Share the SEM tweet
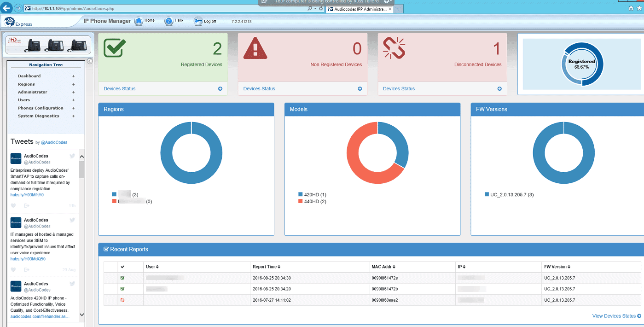 (27, 269)
